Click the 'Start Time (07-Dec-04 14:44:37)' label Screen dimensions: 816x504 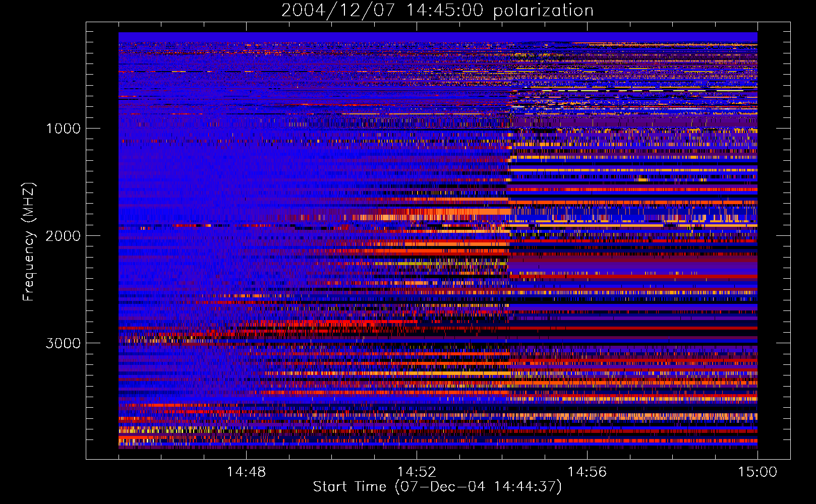click(437, 487)
